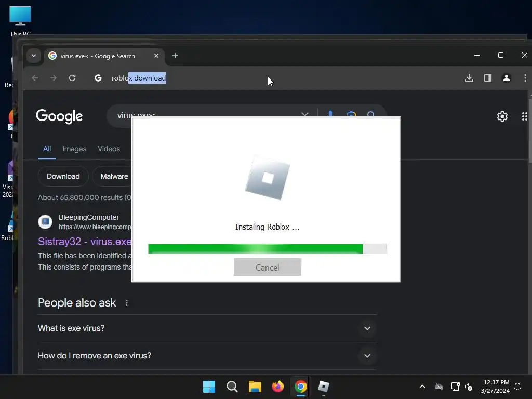
Task: Close the virus exe Google Search tab
Action: [x=156, y=56]
